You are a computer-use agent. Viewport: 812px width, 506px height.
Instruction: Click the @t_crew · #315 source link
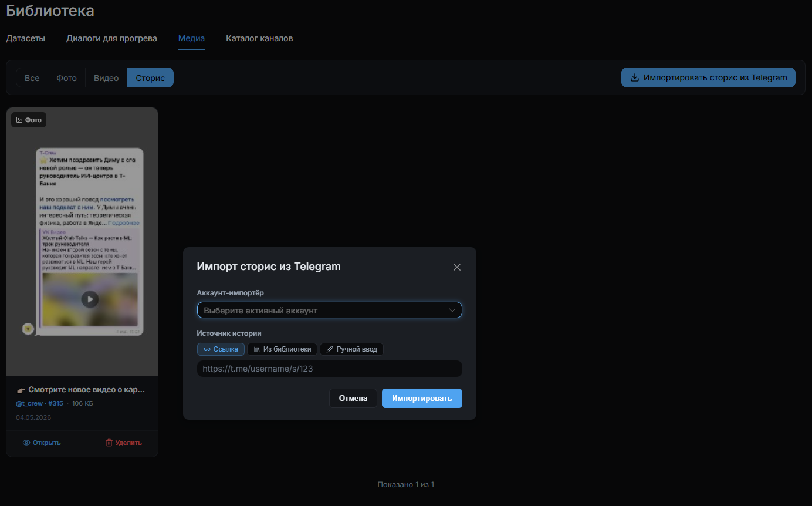pos(39,403)
